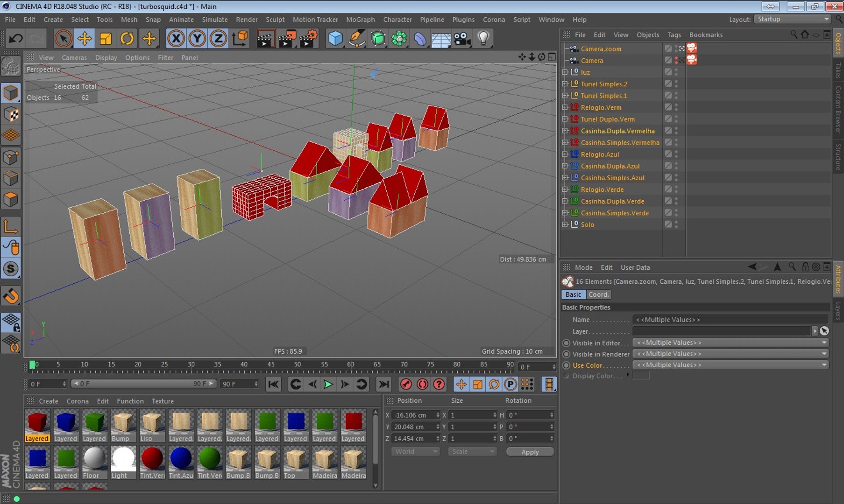Select the Relogio.Azul object

point(600,154)
